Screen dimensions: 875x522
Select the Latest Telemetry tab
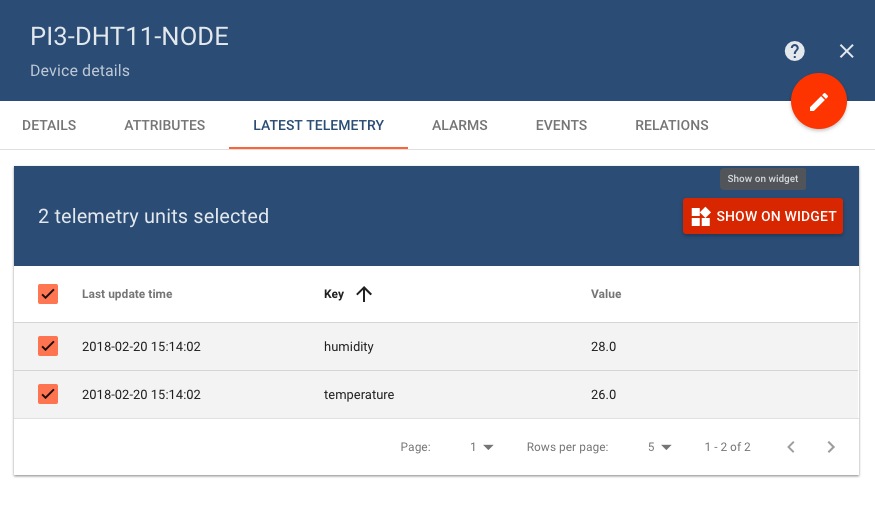pos(318,125)
